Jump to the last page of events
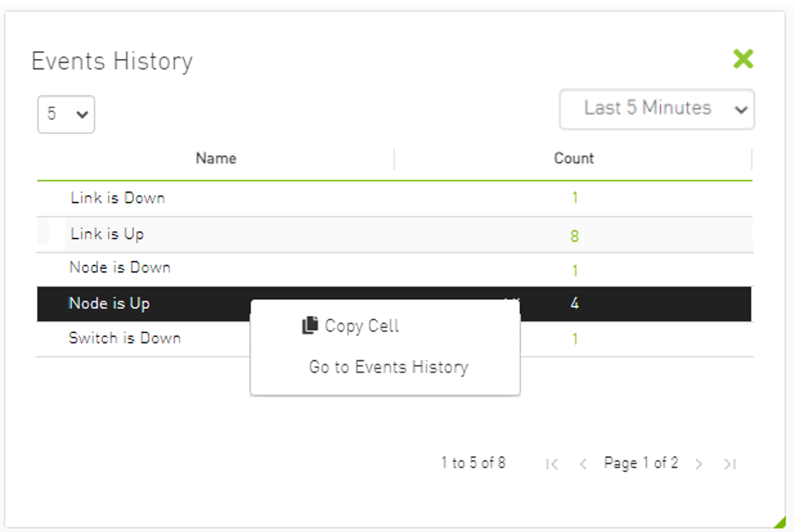The width and height of the screenshot is (796, 532). coord(729,463)
